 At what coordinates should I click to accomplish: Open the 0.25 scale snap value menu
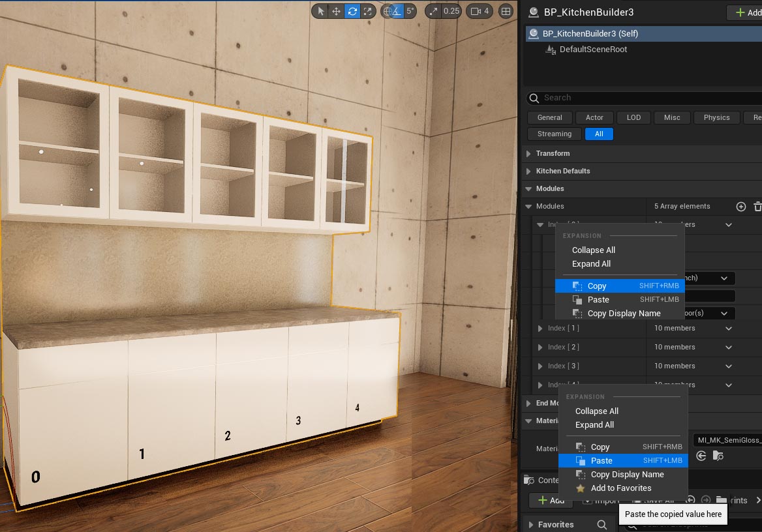(x=451, y=11)
